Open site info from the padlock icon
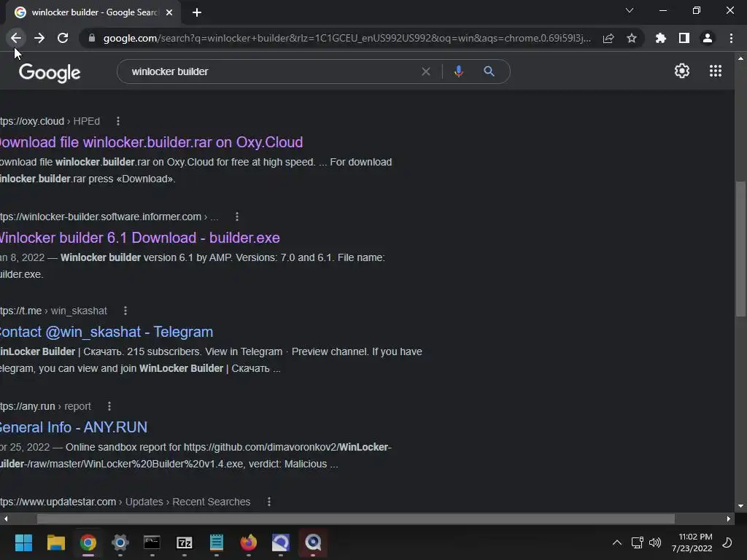The height and width of the screenshot is (560, 747). pos(92,38)
